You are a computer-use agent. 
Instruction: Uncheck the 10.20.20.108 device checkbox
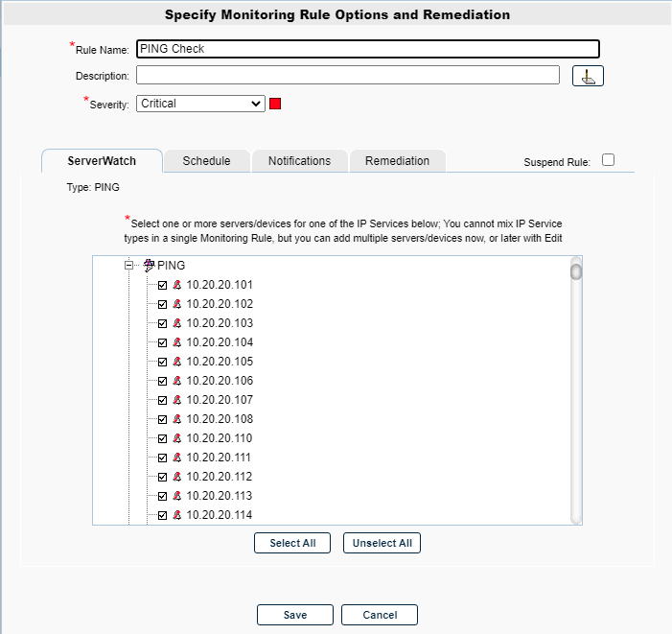point(162,419)
